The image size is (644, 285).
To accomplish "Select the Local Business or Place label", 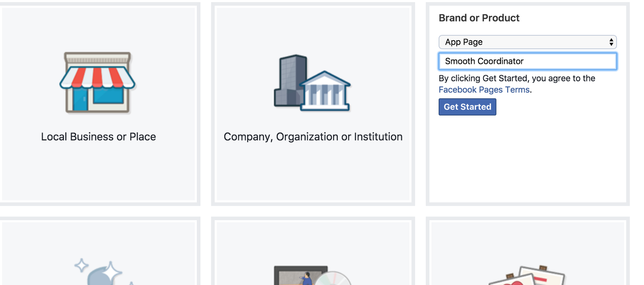I will coord(98,137).
